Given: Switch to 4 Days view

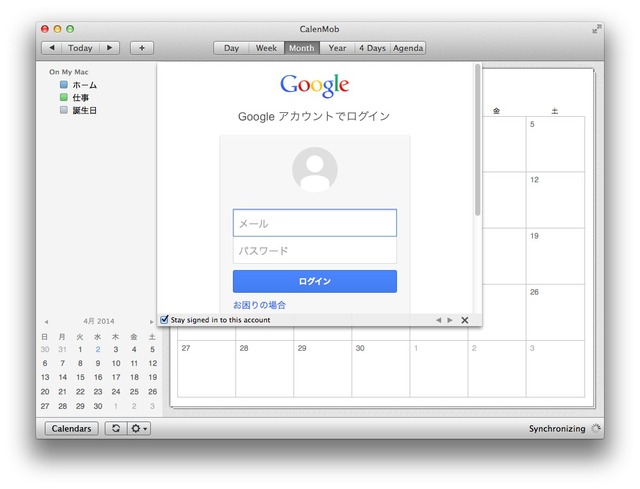Looking at the screenshot, I should 372,48.
